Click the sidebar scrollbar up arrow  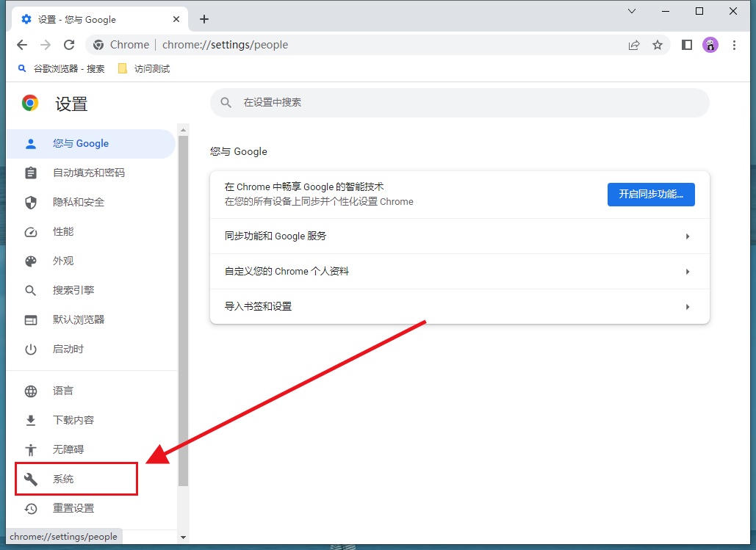tap(183, 130)
